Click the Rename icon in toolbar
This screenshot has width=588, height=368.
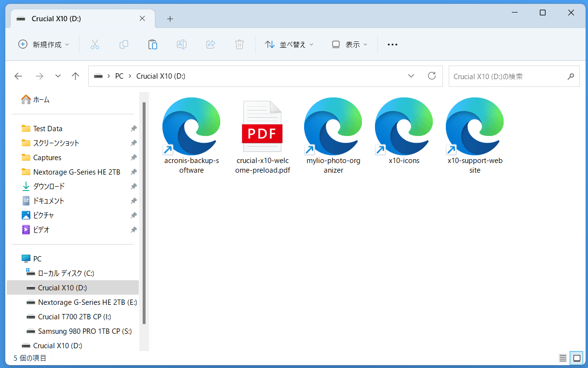coord(182,44)
